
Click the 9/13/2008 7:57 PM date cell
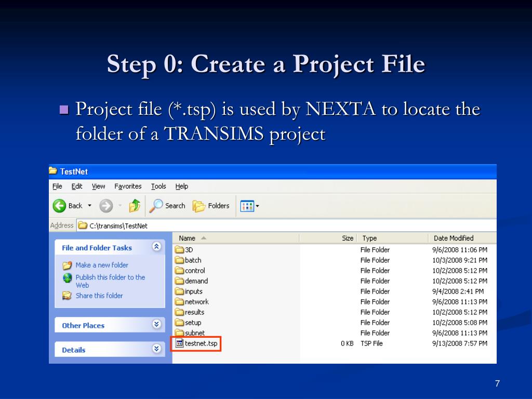pos(460,343)
